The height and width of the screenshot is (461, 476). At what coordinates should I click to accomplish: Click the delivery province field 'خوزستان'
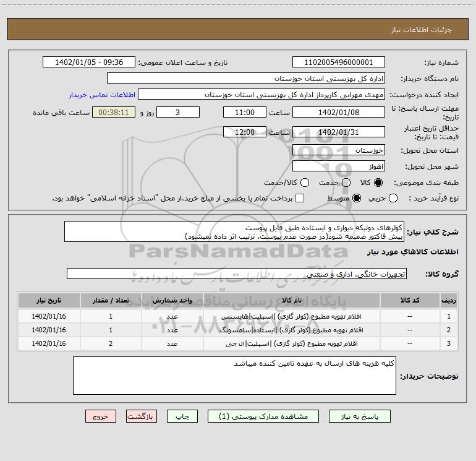[339, 150]
